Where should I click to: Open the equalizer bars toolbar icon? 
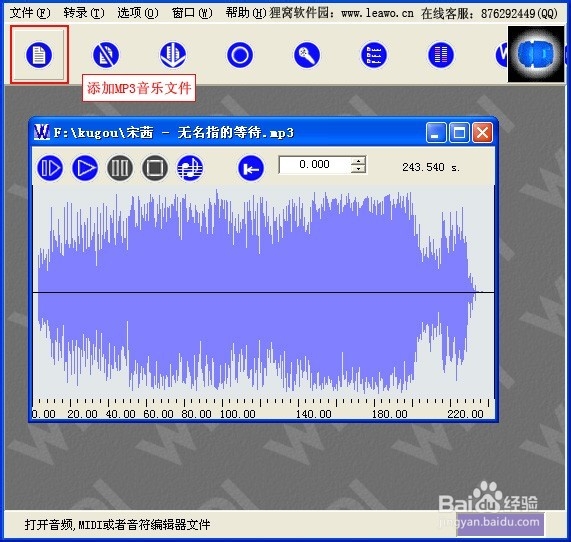pyautogui.click(x=441, y=55)
